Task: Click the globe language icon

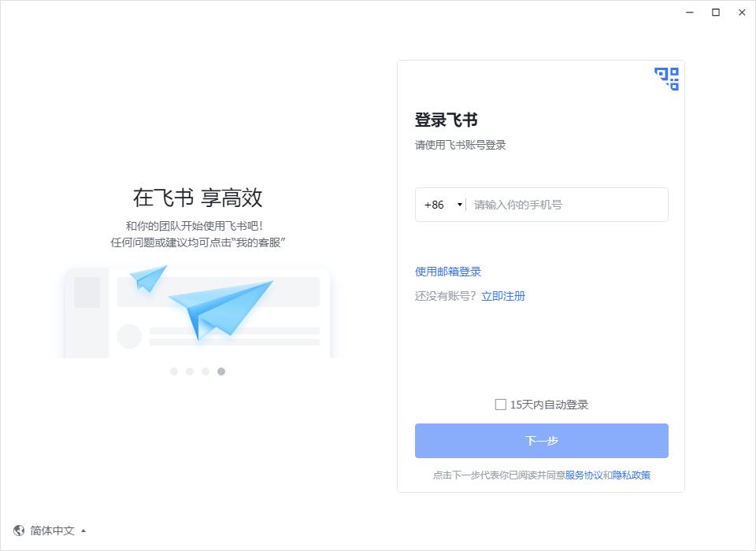Action: click(19, 531)
